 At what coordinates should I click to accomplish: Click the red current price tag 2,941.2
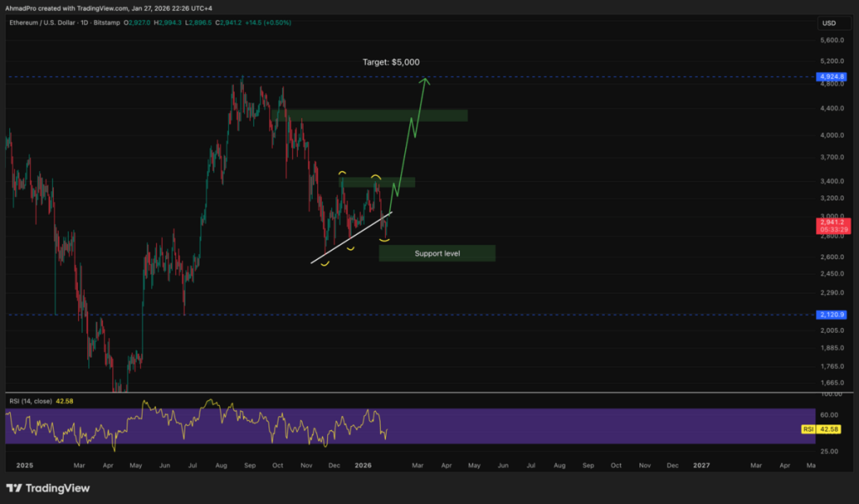pos(833,222)
